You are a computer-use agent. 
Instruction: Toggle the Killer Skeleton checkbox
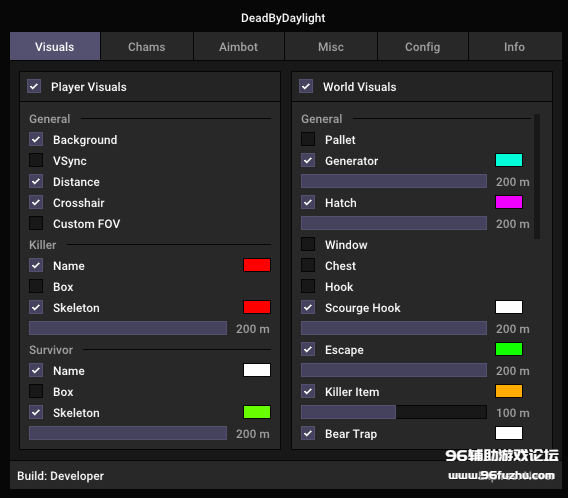click(36, 307)
